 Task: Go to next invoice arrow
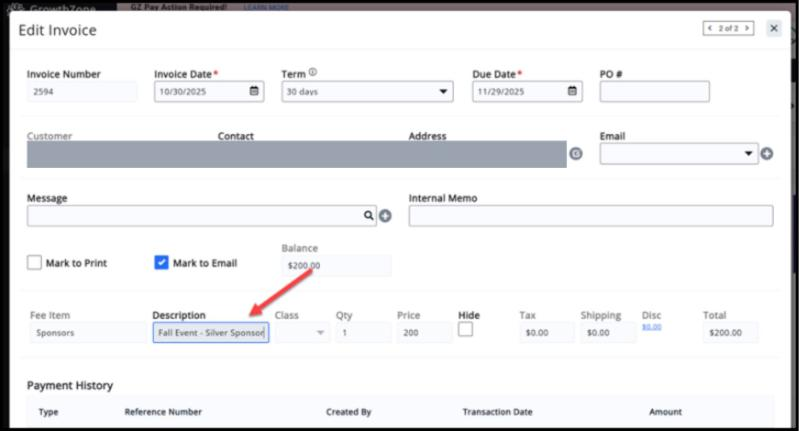click(747, 29)
